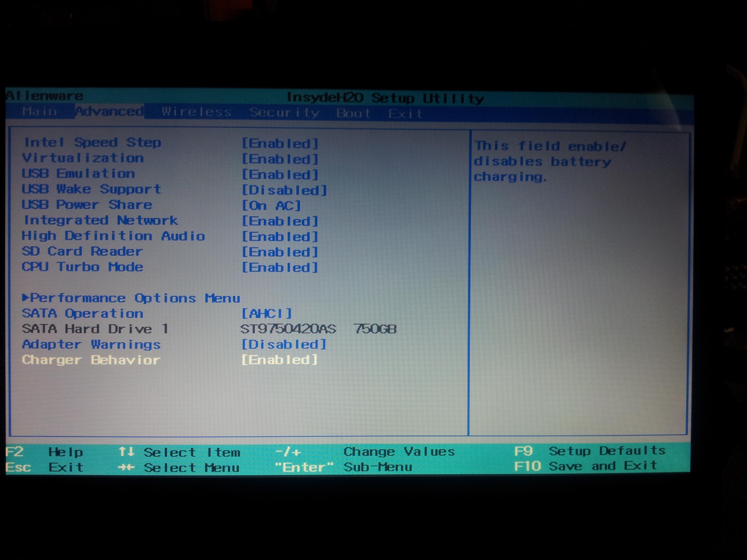Open the Wireless tab
The image size is (747, 560).
(x=196, y=112)
